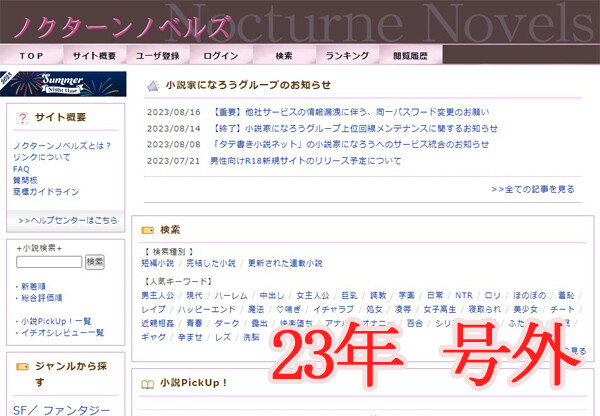Switch to the ランキング navigation tab
Viewport: 600px width, 416px height.
[x=347, y=55]
